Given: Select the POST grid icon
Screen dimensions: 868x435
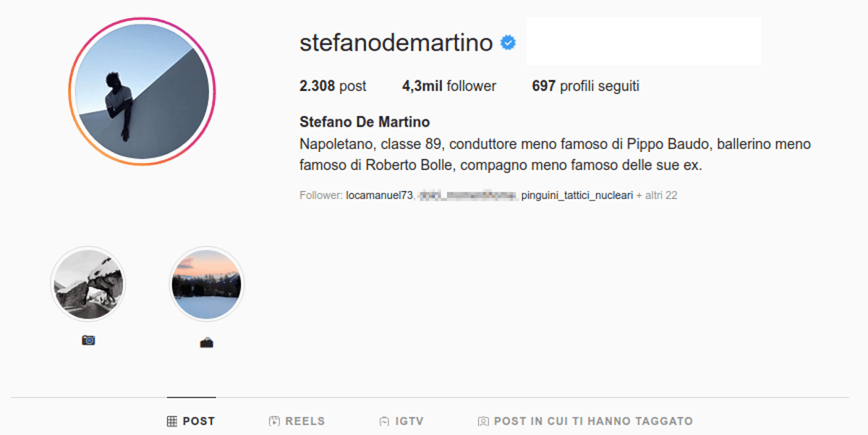Looking at the screenshot, I should (172, 421).
